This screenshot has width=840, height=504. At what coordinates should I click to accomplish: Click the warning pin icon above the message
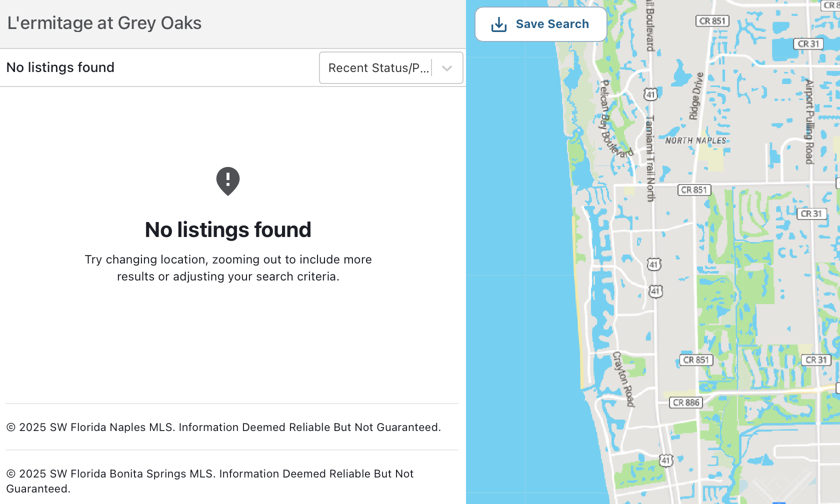pos(228,180)
